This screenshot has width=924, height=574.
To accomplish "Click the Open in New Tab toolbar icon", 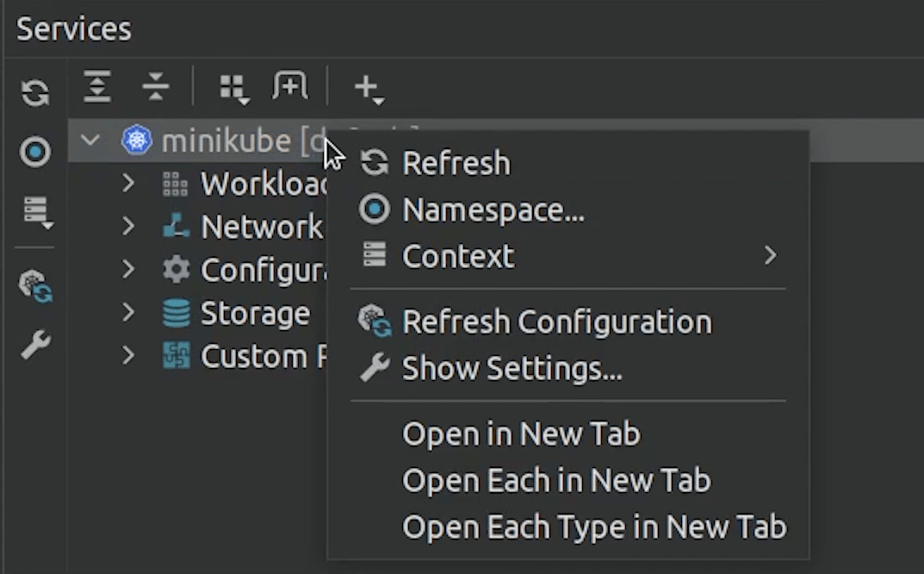I will [x=290, y=87].
